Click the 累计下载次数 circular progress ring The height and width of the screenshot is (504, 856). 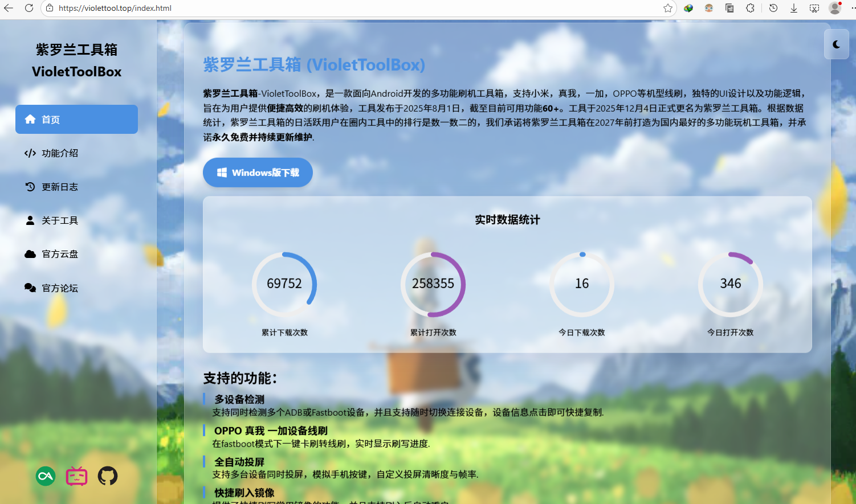click(x=284, y=284)
